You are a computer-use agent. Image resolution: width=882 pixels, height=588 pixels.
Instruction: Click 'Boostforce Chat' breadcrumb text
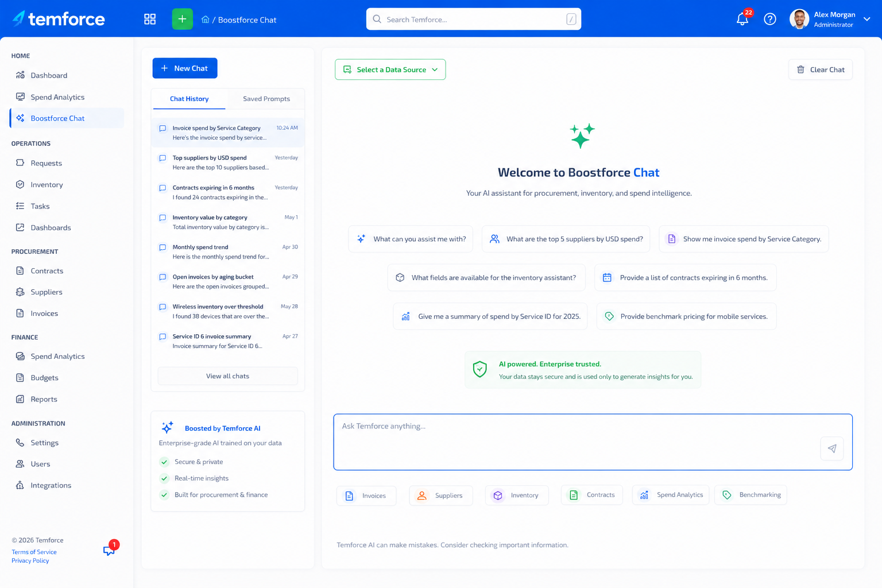point(247,20)
